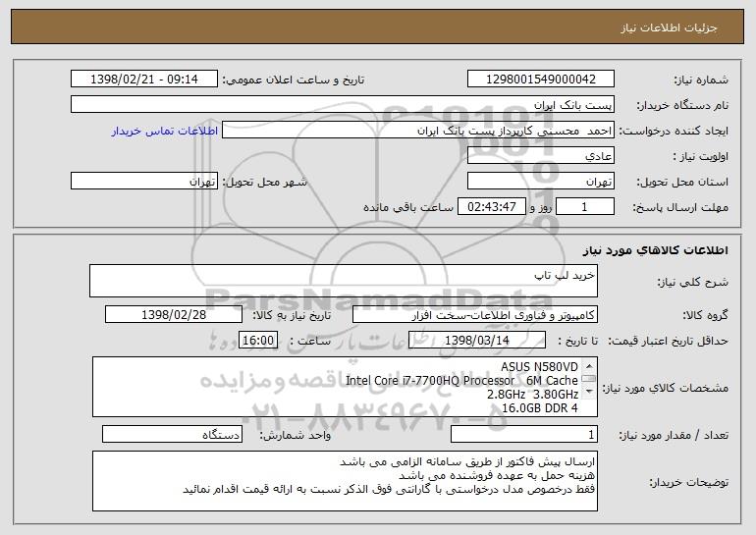
Task: Click unit of measure field دستگاه
Action: 172,434
